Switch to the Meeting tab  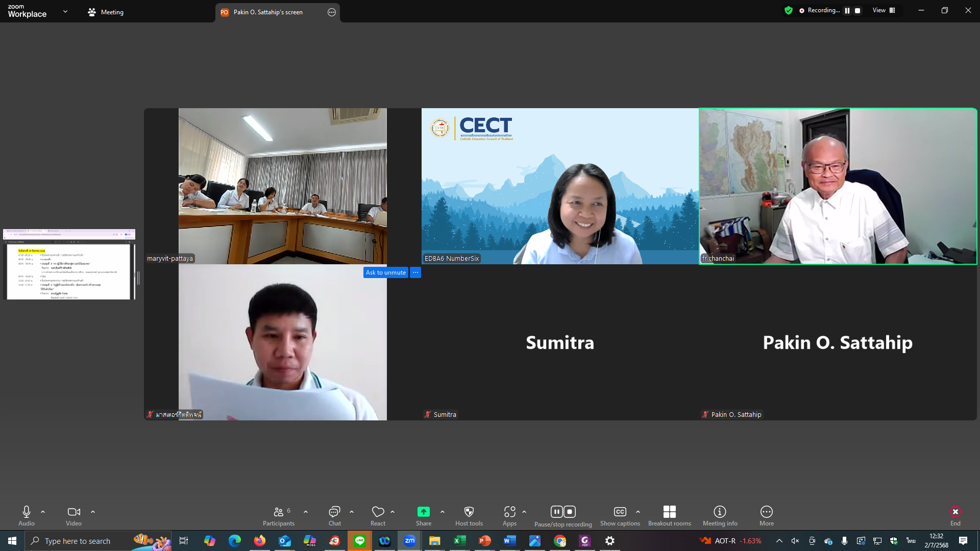pyautogui.click(x=106, y=12)
